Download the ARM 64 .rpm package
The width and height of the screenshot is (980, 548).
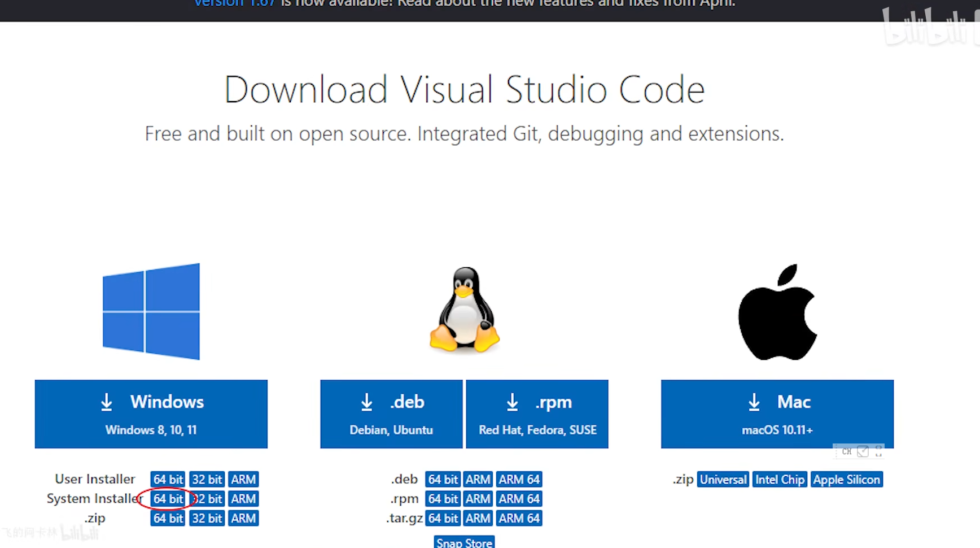tap(519, 498)
